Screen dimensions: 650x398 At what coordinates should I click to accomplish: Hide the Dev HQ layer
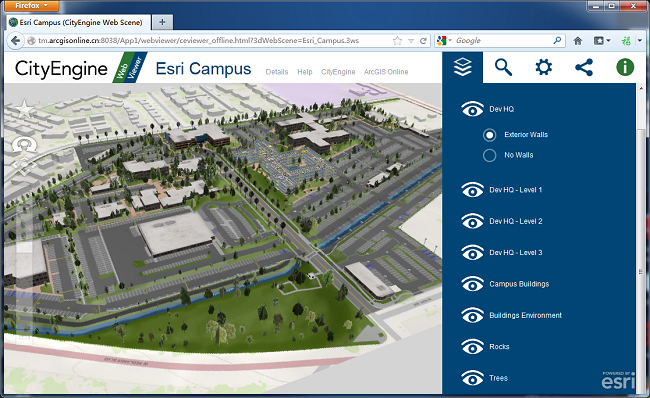(x=472, y=109)
